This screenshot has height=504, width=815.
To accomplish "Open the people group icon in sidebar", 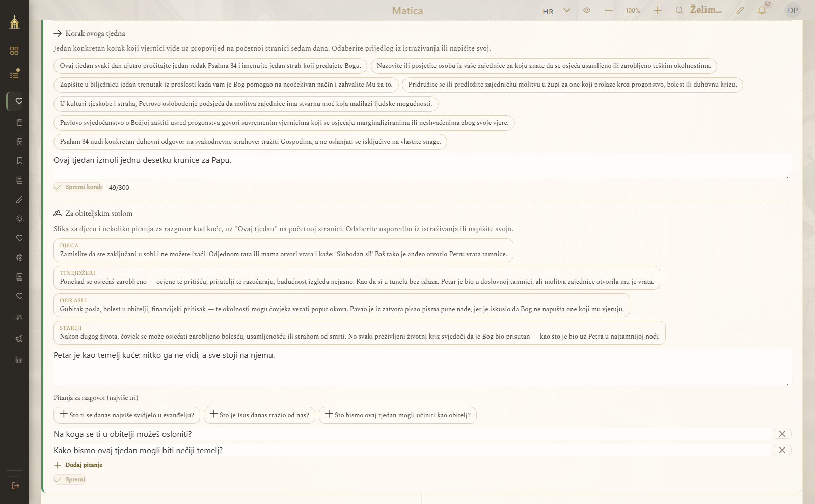I will click(x=19, y=317).
